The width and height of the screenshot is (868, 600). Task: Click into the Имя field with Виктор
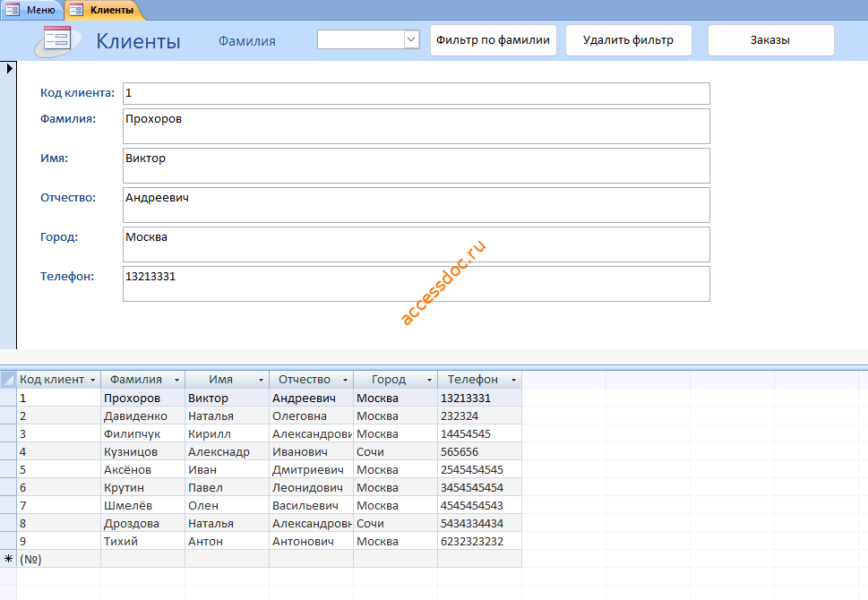tap(417, 166)
